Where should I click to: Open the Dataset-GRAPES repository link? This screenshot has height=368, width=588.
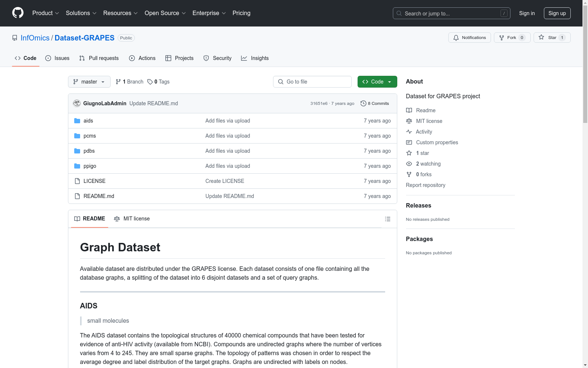coord(85,38)
